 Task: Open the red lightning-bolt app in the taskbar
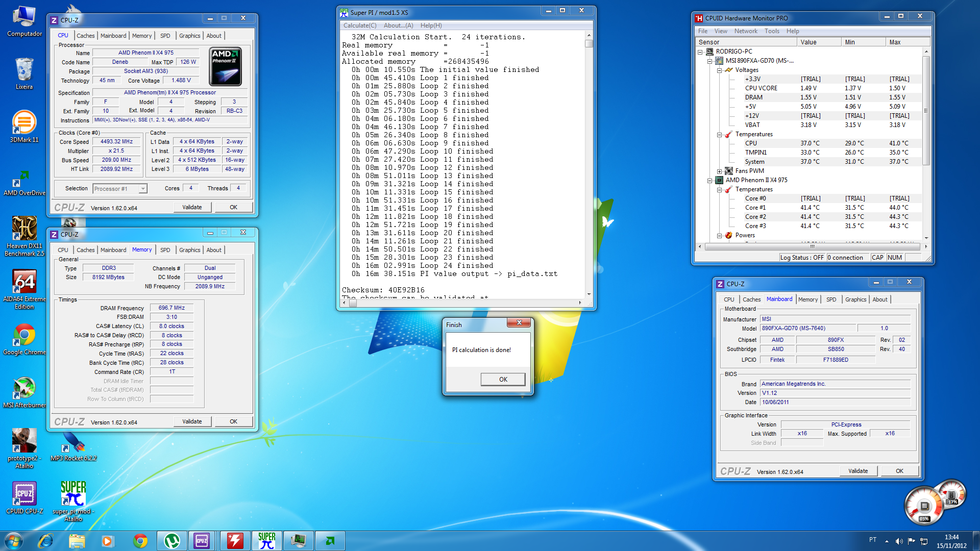[235, 541]
